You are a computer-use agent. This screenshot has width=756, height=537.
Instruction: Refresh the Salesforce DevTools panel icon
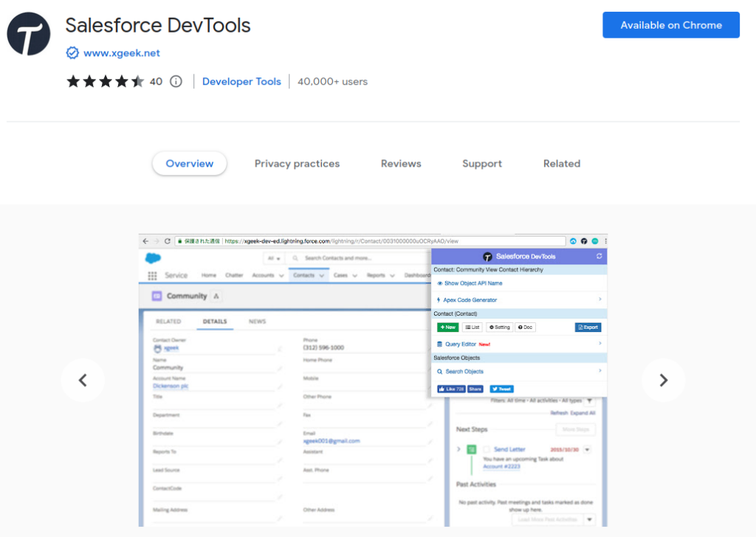click(599, 256)
